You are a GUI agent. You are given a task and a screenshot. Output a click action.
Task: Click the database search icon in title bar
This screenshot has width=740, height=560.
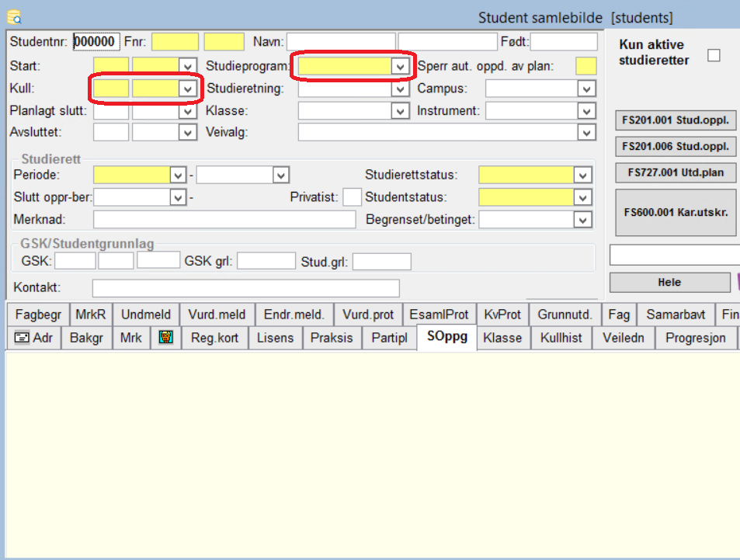14,17
